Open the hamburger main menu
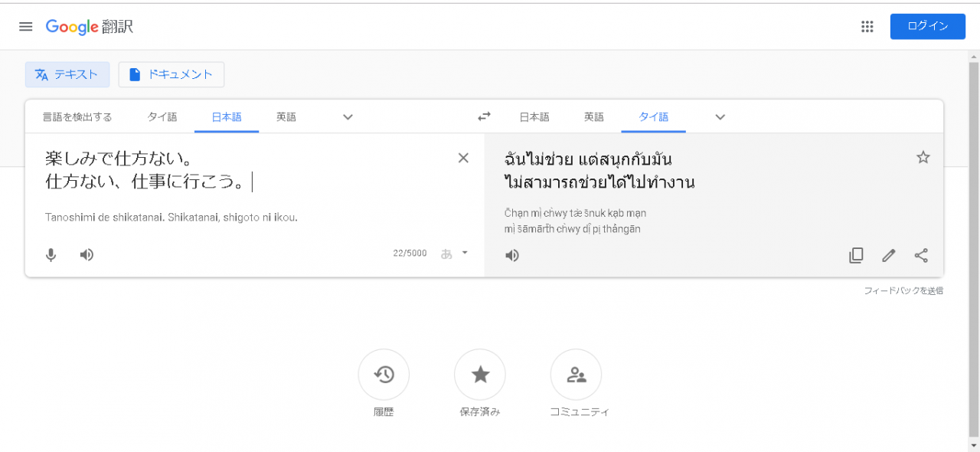The height and width of the screenshot is (452, 980). 26,27
